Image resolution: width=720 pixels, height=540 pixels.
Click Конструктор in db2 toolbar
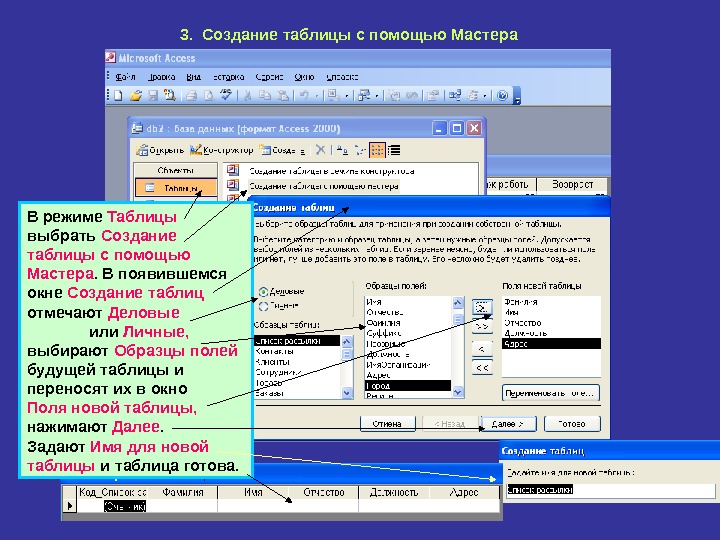(221, 150)
